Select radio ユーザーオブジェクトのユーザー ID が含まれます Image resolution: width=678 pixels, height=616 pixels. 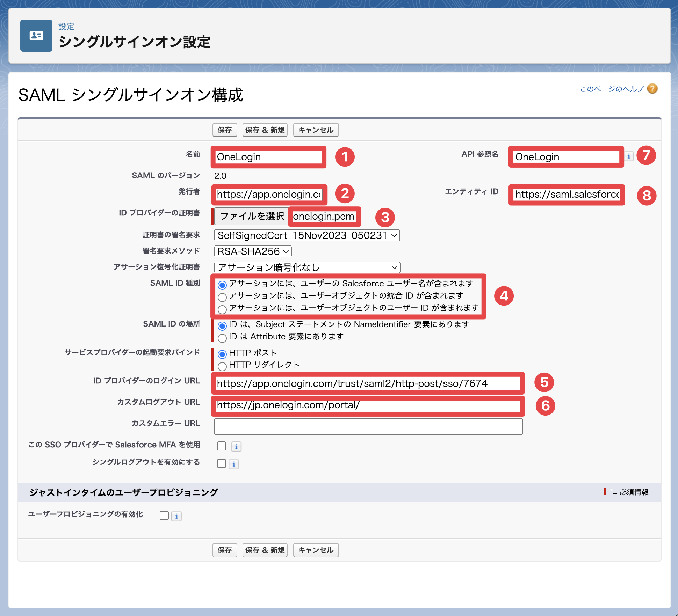(x=222, y=309)
